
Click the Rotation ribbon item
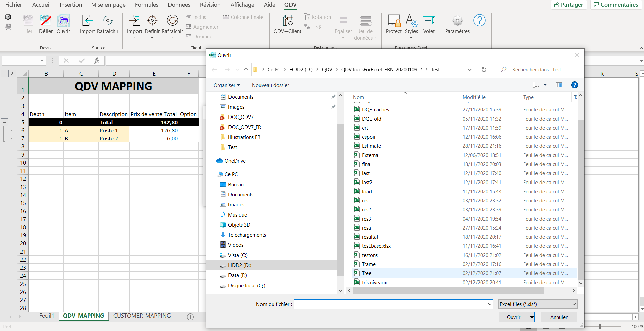pyautogui.click(x=317, y=17)
